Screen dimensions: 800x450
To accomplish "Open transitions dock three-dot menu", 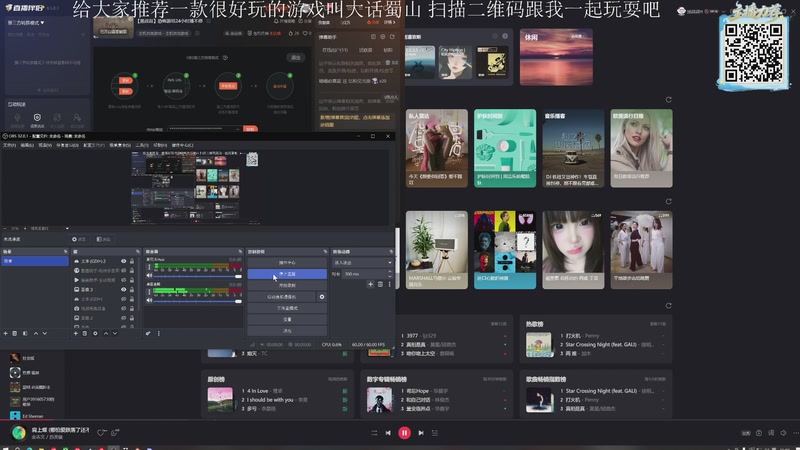I will (x=389, y=284).
